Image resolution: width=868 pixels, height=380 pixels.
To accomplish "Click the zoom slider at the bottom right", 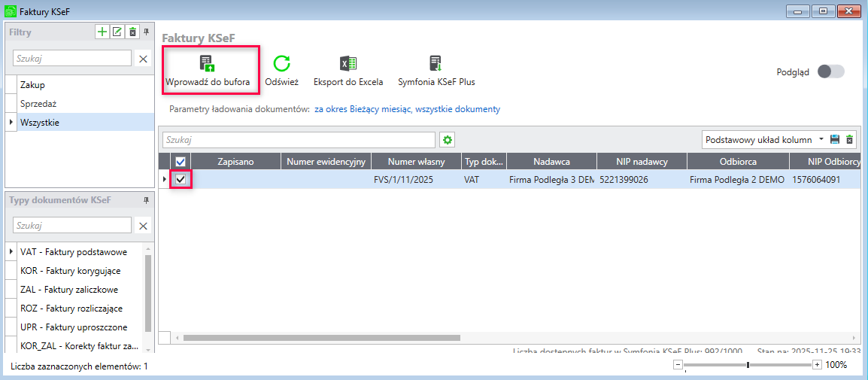I will 748,365.
